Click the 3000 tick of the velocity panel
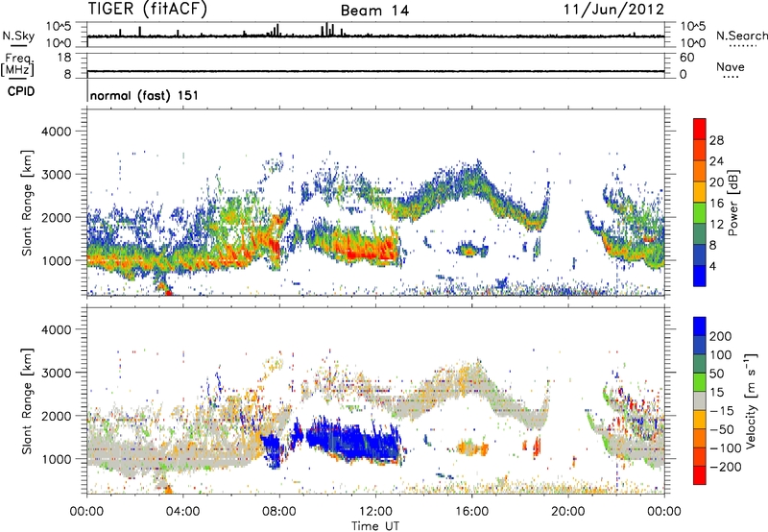 click(x=57, y=373)
